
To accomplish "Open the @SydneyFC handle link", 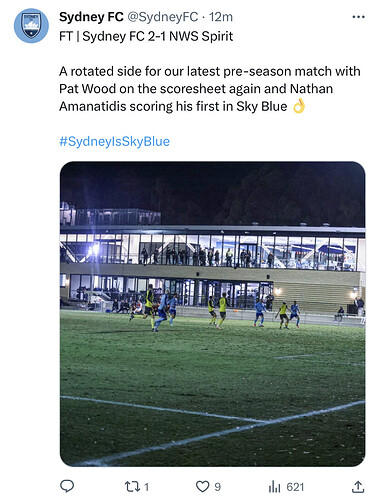I will pos(163,17).
